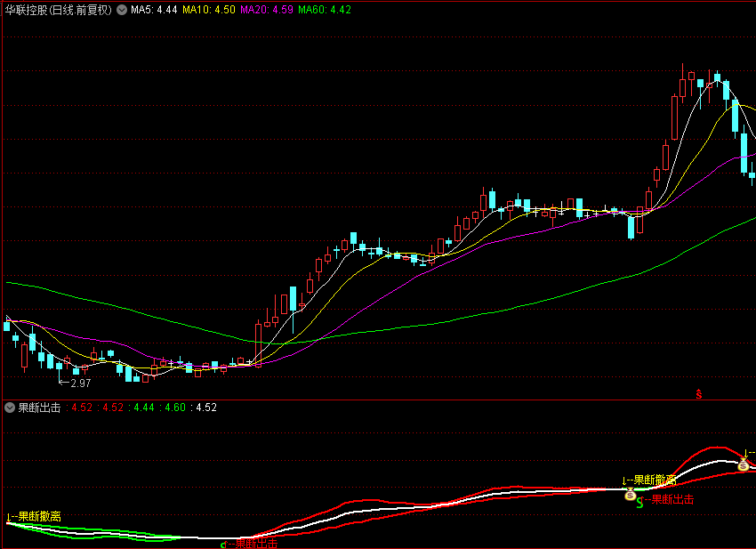This screenshot has width=756, height=549.
Task: Select the MA10: 4.50 moving average label
Action: (x=209, y=10)
